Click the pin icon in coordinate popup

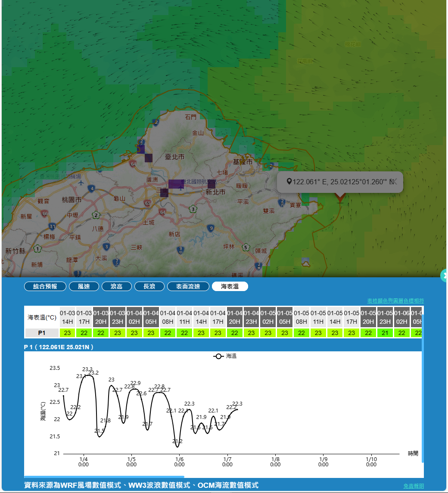pos(289,182)
